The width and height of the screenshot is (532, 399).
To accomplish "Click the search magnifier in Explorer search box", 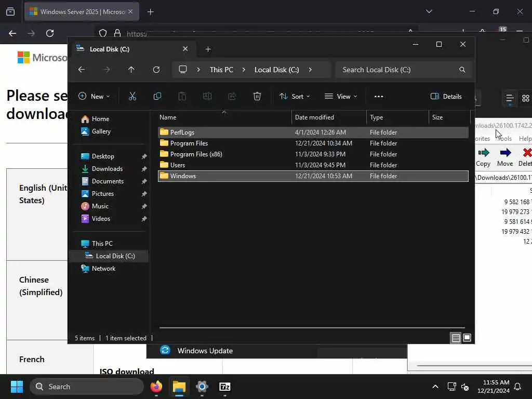I will 462,70.
